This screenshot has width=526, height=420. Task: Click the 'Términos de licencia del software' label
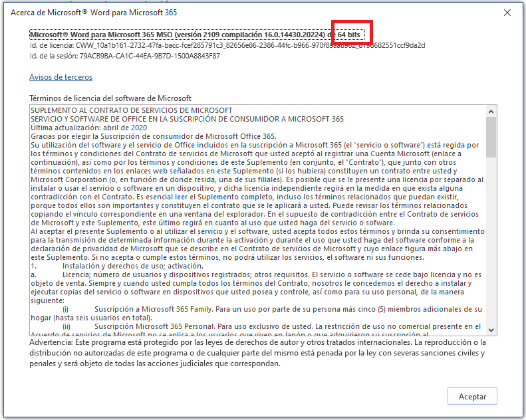tap(110, 98)
